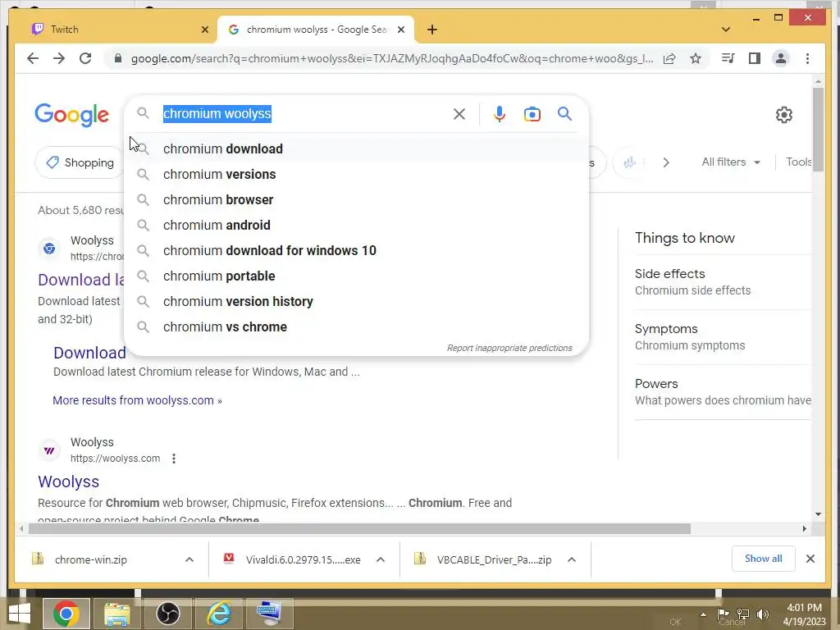This screenshot has height=630, width=840.
Task: Choose suggestion chromium download
Action: coord(356,149)
